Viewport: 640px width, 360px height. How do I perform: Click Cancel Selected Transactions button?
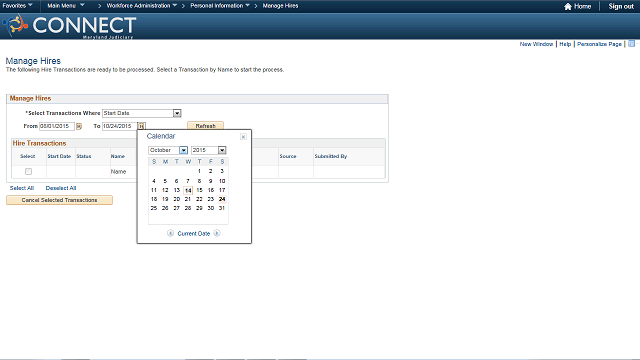pyautogui.click(x=60, y=200)
